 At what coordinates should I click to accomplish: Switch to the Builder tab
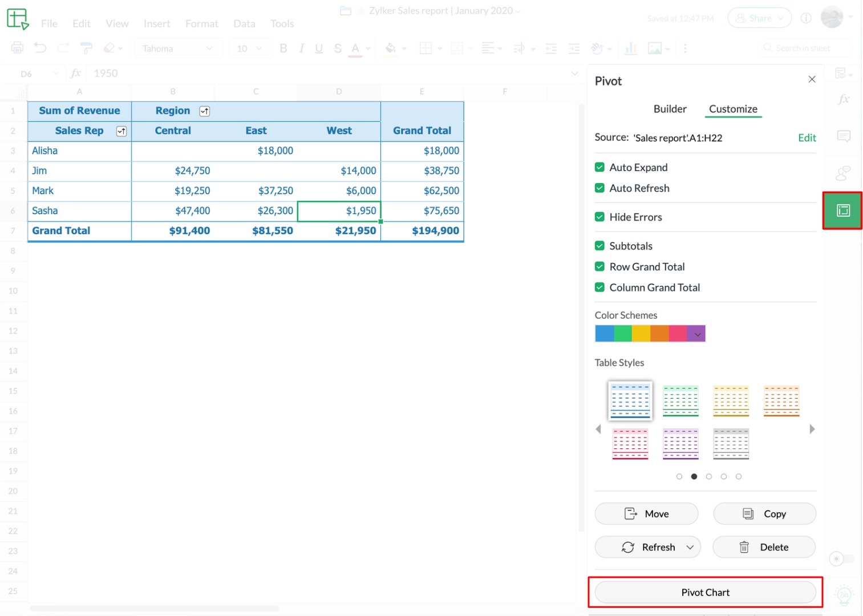[670, 109]
